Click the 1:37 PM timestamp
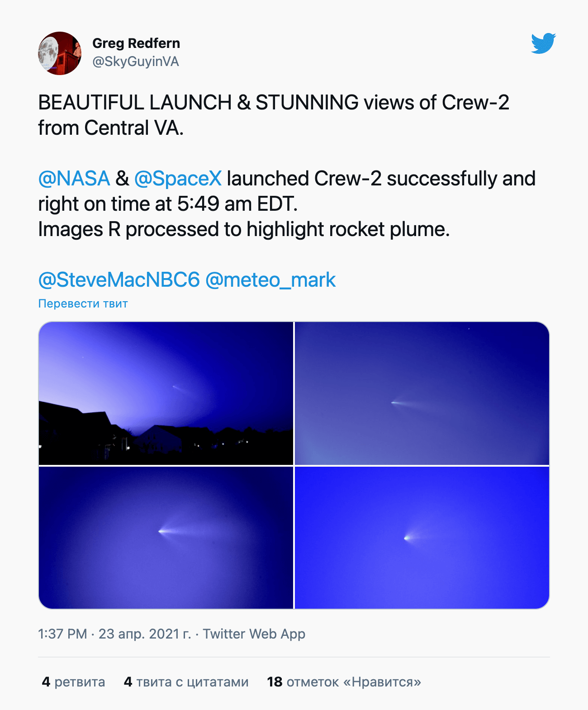 click(62, 634)
